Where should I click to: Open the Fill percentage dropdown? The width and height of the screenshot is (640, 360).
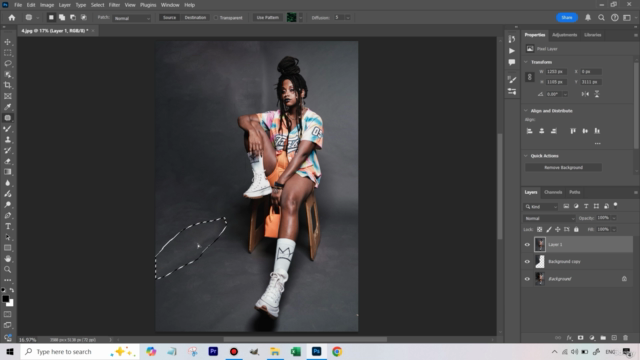click(614, 229)
